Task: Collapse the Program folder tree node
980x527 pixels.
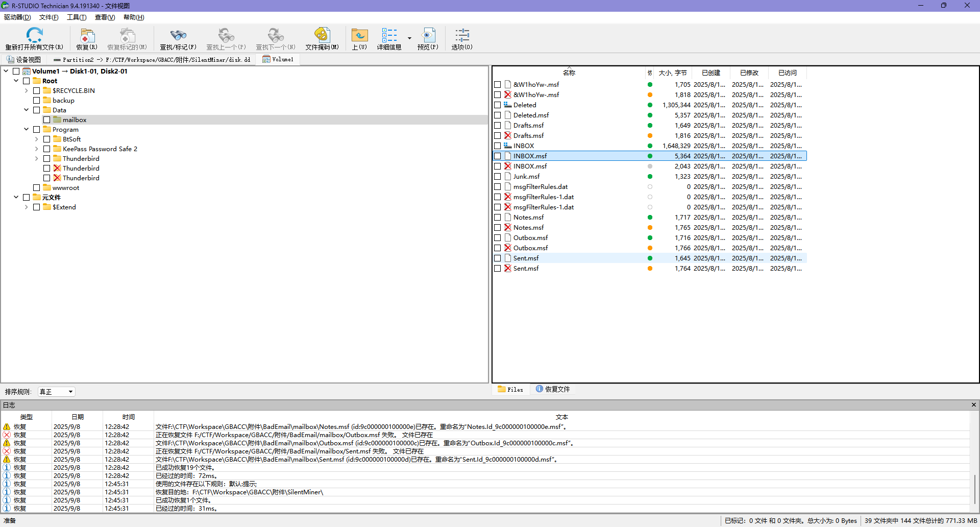Action: point(26,130)
